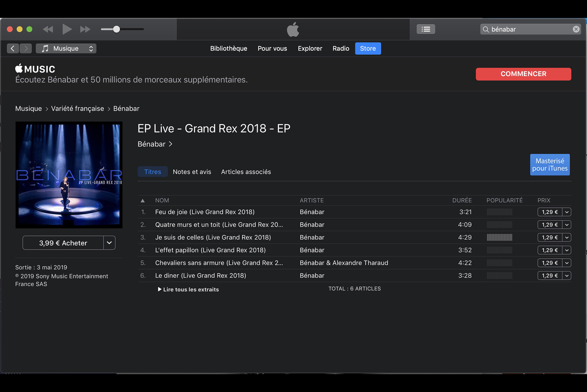Sort tracks using the NOM column triangle

coord(143,201)
